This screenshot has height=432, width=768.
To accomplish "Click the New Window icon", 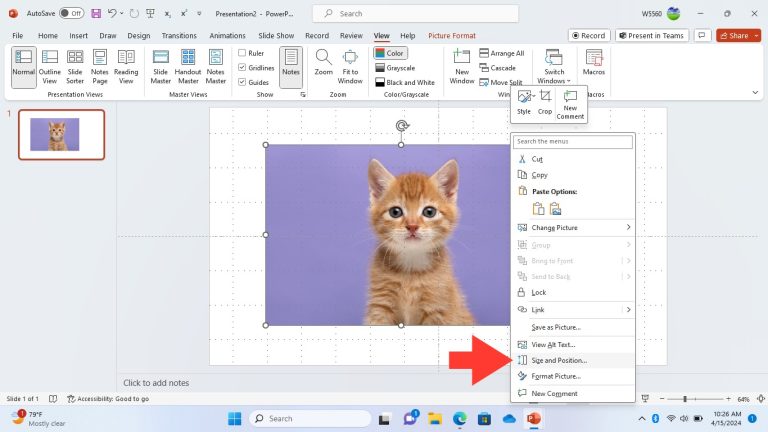I will click(461, 67).
